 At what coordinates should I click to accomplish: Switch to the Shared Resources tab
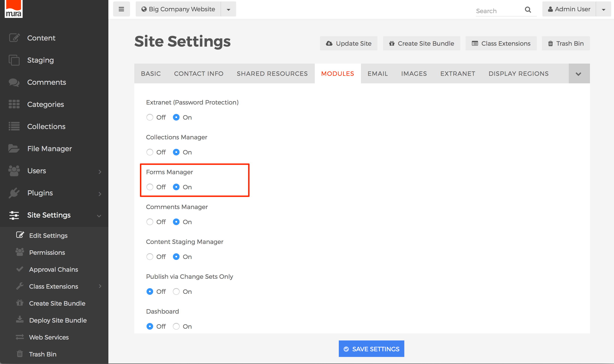pyautogui.click(x=272, y=74)
